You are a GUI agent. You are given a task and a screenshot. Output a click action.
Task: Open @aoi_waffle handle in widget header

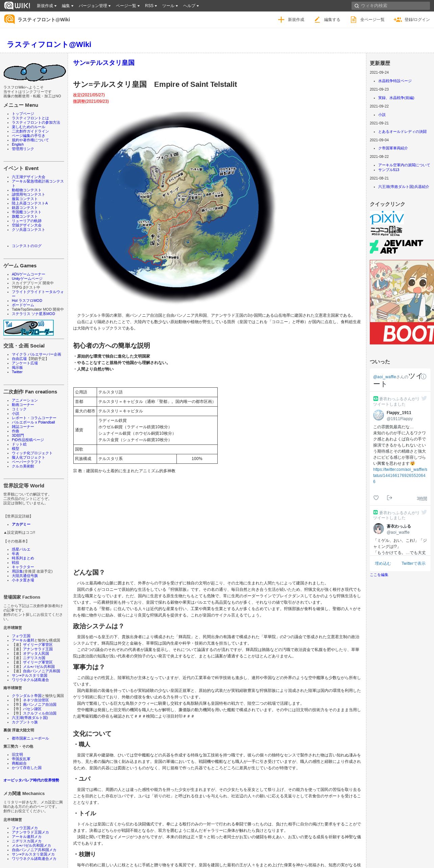point(384,377)
